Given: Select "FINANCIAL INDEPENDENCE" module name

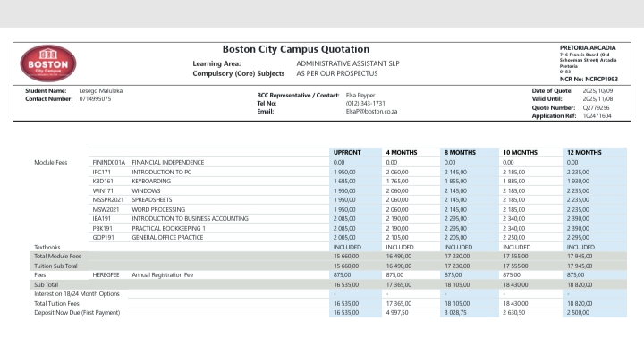Looking at the screenshot, I should pos(167,162).
